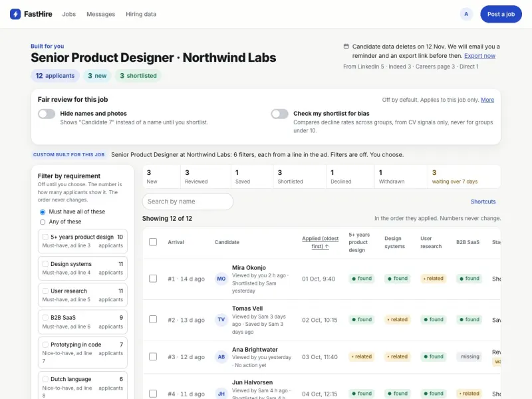Switch to the Declined status tab
532x399 pixels.
tap(350, 176)
